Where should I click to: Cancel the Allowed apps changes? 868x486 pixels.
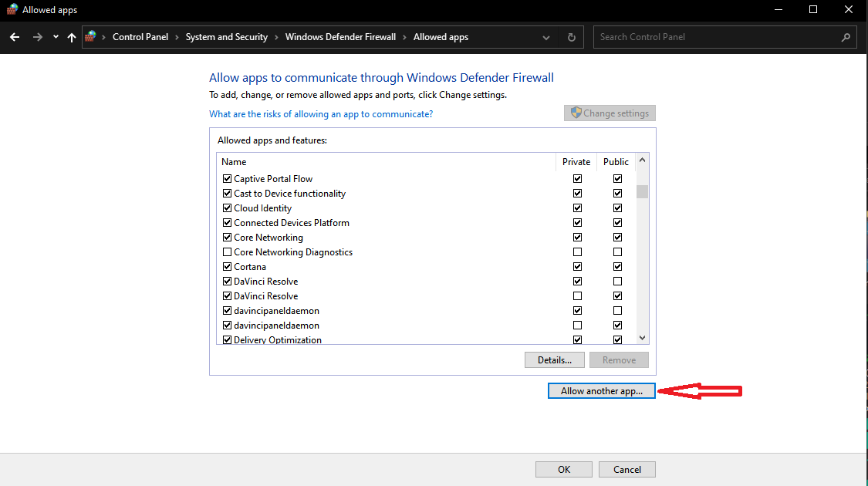pos(627,469)
